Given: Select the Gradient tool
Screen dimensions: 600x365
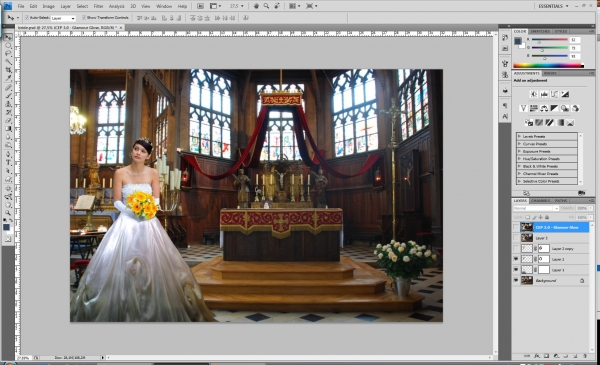Looking at the screenshot, I should pyautogui.click(x=8, y=128).
